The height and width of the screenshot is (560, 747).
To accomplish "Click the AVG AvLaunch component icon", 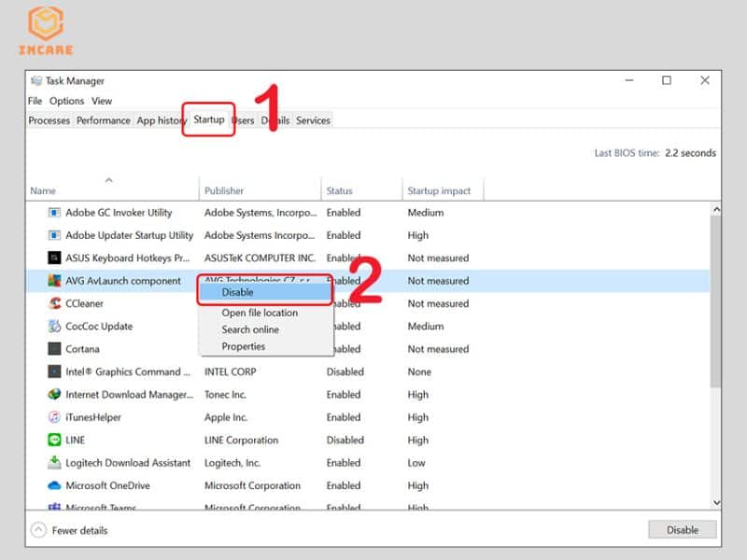I will [x=54, y=281].
